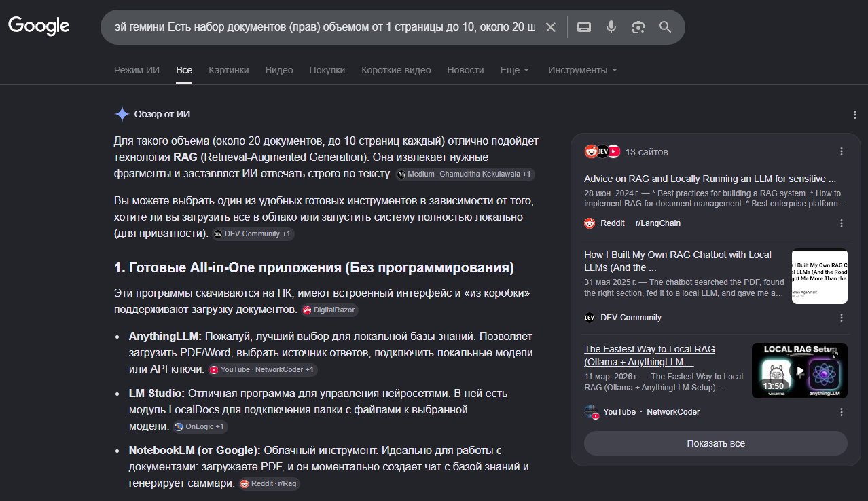Open the OnLogic +1 citation chip

tap(200, 426)
